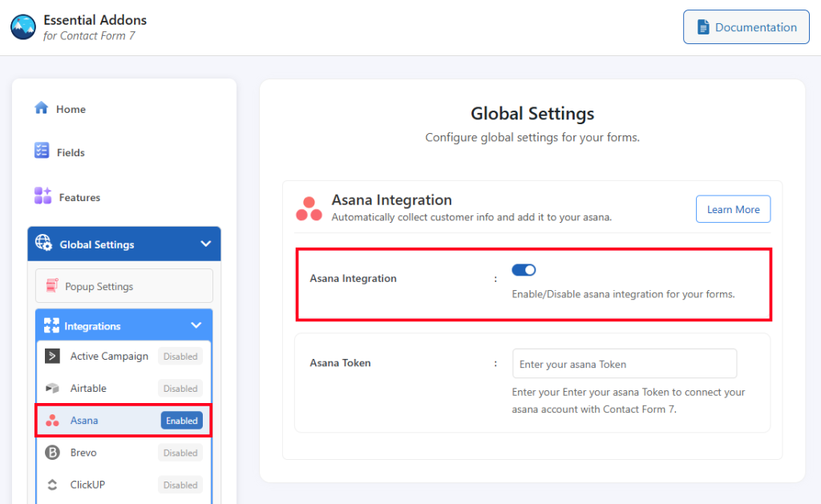Toggle the Asana Integration switch
This screenshot has width=821, height=504.
pyautogui.click(x=524, y=270)
